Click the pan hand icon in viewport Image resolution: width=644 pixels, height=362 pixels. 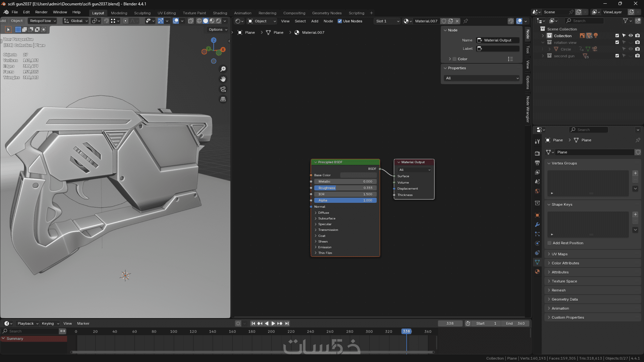(223, 79)
